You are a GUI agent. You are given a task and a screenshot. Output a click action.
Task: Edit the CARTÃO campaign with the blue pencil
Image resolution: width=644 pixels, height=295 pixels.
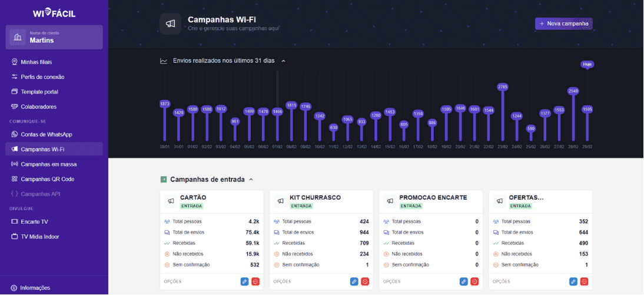pyautogui.click(x=244, y=282)
